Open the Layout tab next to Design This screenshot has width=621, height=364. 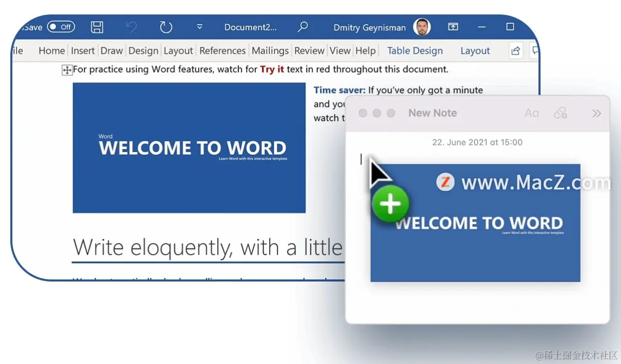click(178, 51)
